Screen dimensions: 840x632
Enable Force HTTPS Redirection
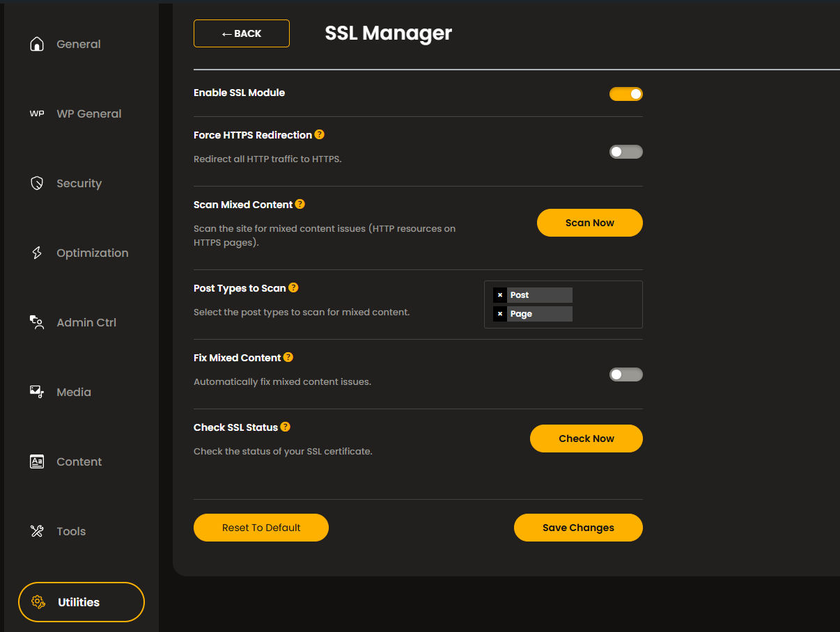click(625, 151)
